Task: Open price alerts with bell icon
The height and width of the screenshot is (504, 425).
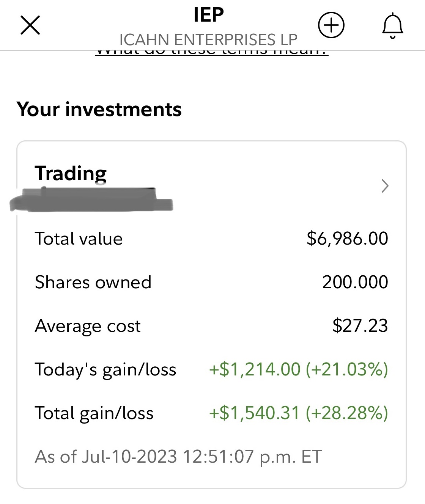Action: (x=392, y=25)
